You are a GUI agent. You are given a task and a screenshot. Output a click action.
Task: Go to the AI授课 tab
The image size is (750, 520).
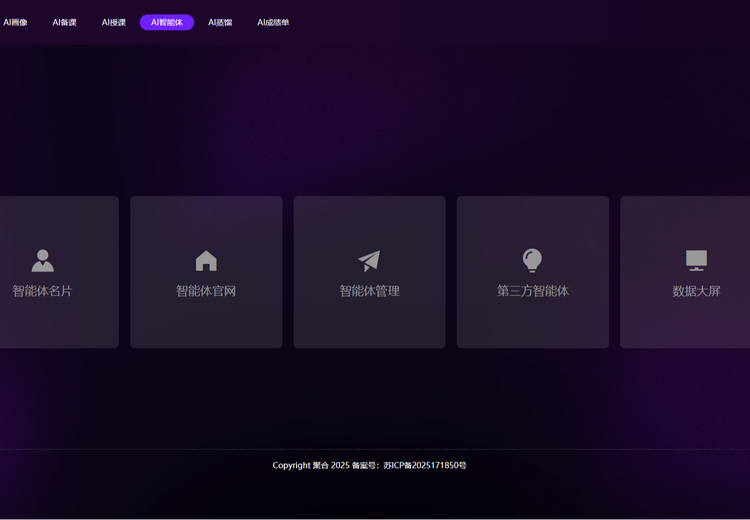tap(114, 22)
